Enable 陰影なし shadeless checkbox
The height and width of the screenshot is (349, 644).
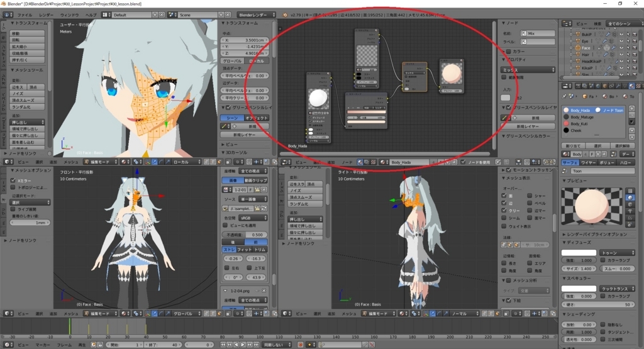[x=603, y=324]
